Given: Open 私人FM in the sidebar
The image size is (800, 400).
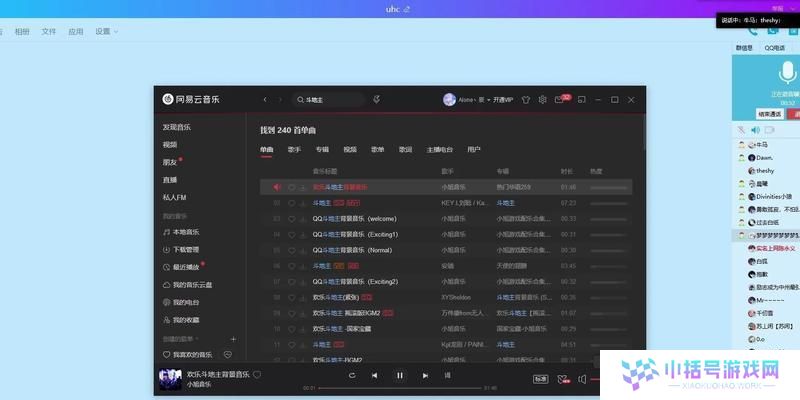Looking at the screenshot, I should coord(174,197).
